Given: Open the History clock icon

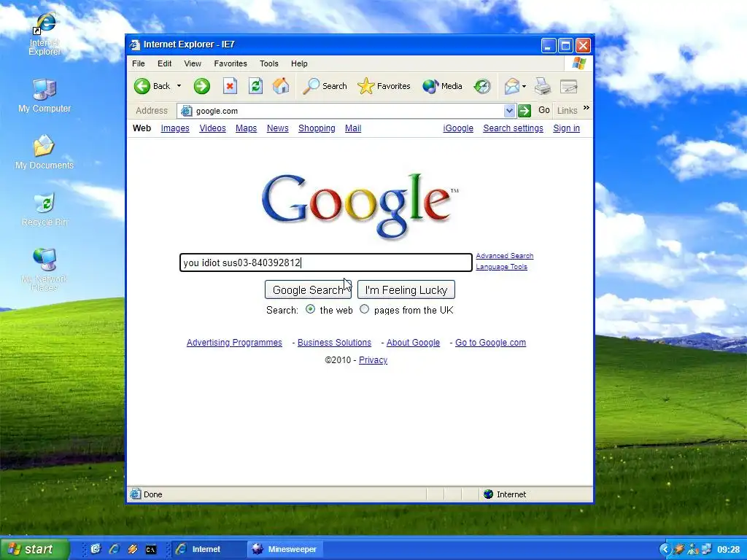Looking at the screenshot, I should coord(482,86).
